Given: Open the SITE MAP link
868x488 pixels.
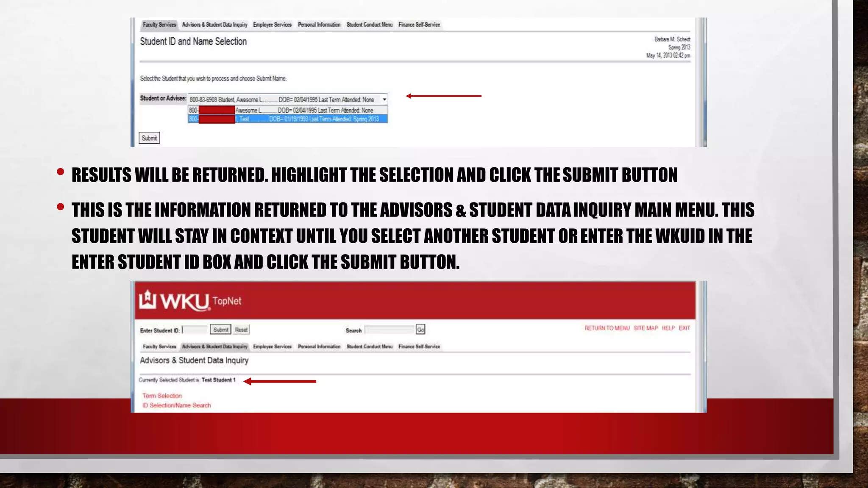Looking at the screenshot, I should click(645, 328).
